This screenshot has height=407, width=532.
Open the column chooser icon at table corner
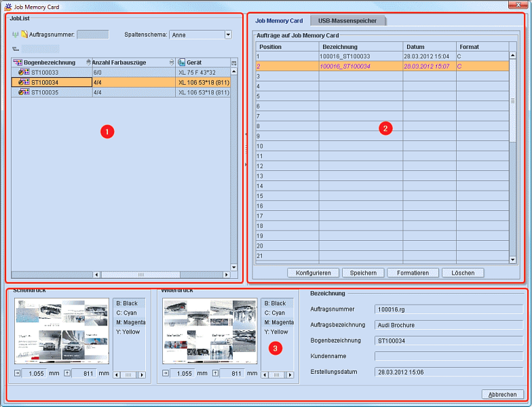click(x=234, y=62)
